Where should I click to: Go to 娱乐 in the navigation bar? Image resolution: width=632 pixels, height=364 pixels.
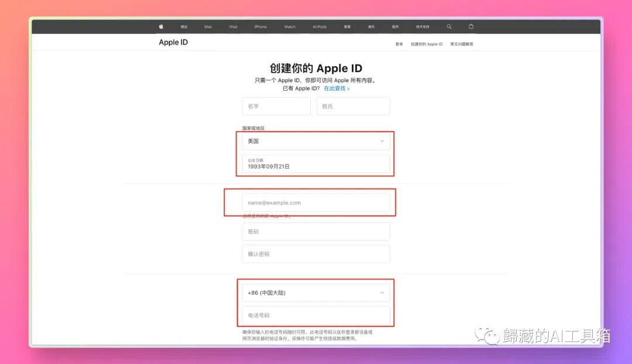tap(371, 26)
